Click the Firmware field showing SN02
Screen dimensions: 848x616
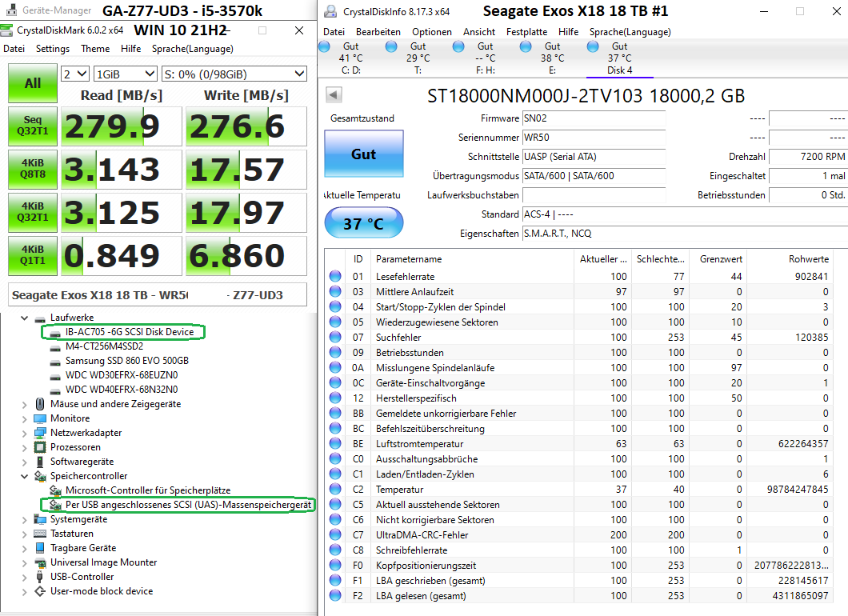pyautogui.click(x=594, y=118)
